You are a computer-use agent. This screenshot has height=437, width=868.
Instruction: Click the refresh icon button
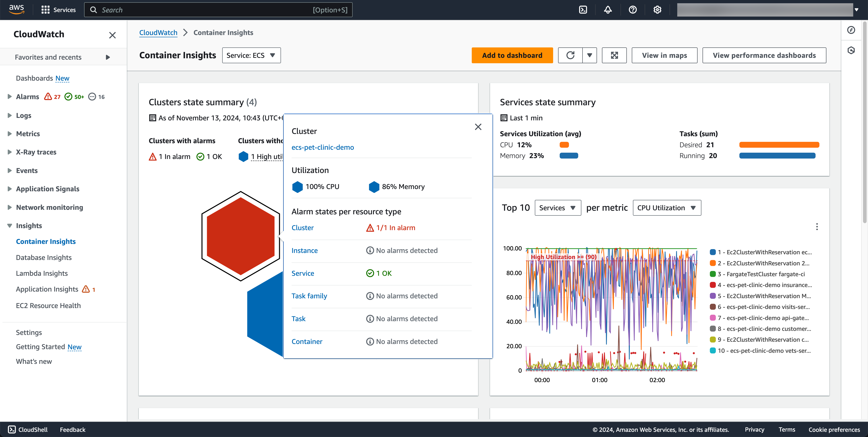570,55
